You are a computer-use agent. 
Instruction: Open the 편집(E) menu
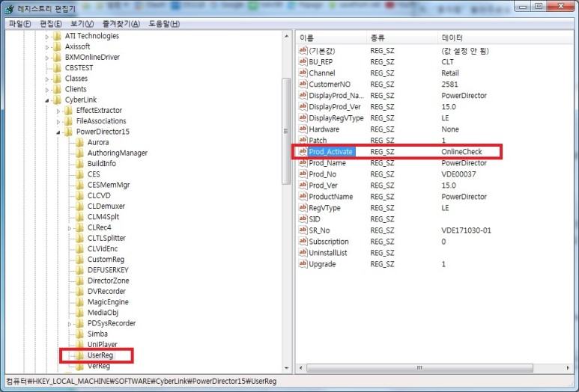51,24
